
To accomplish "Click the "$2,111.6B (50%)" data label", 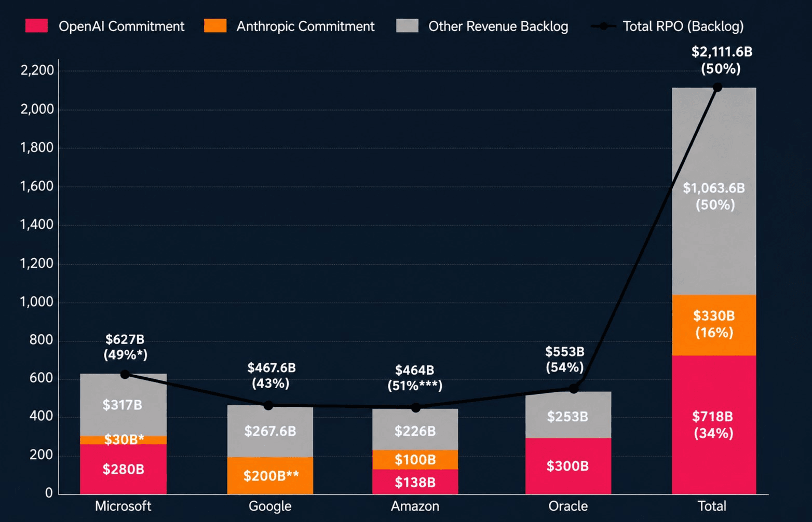I will point(722,60).
